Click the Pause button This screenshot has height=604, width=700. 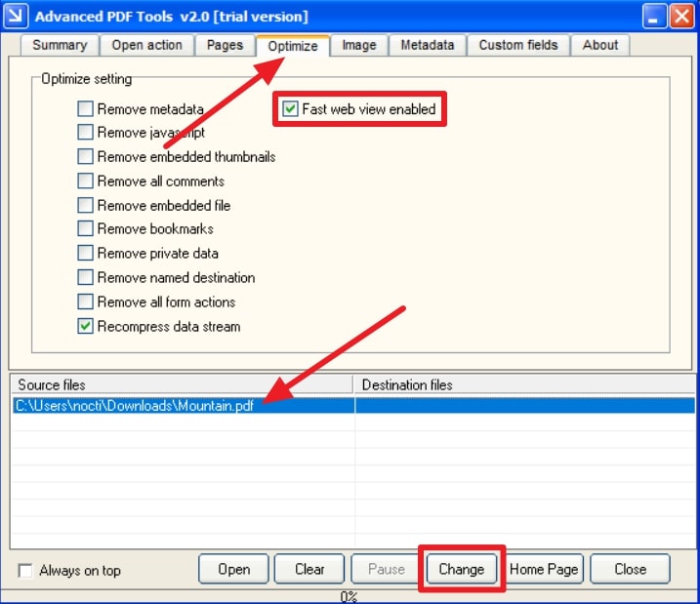pyautogui.click(x=387, y=569)
